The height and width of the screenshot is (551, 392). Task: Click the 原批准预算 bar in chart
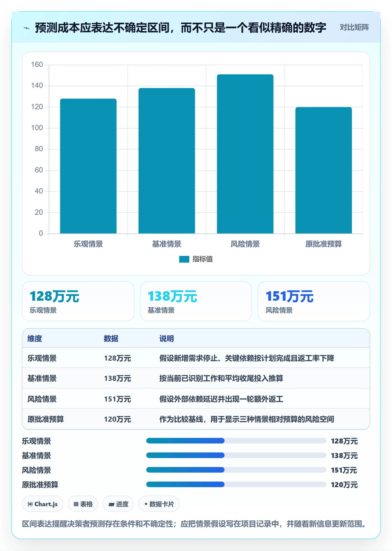(x=323, y=170)
